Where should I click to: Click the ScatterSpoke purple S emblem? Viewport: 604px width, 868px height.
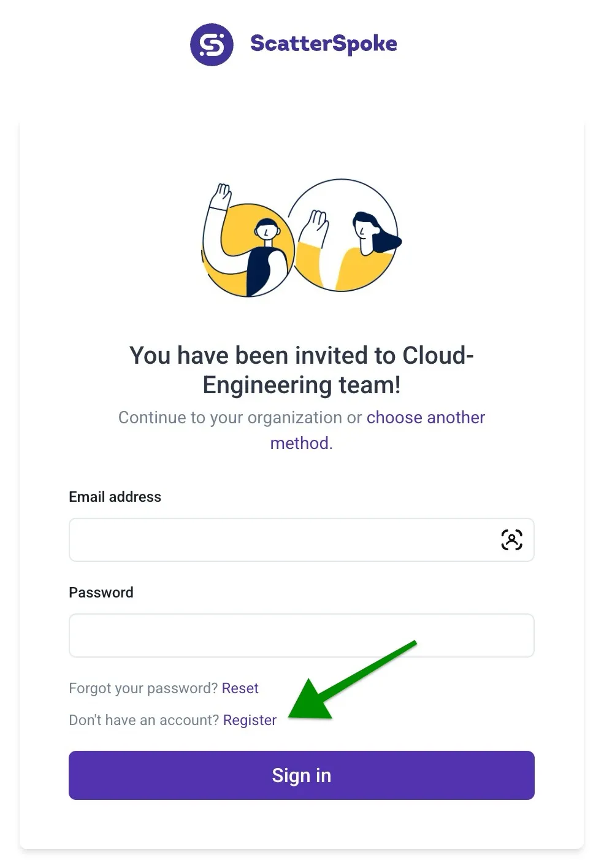(x=212, y=44)
